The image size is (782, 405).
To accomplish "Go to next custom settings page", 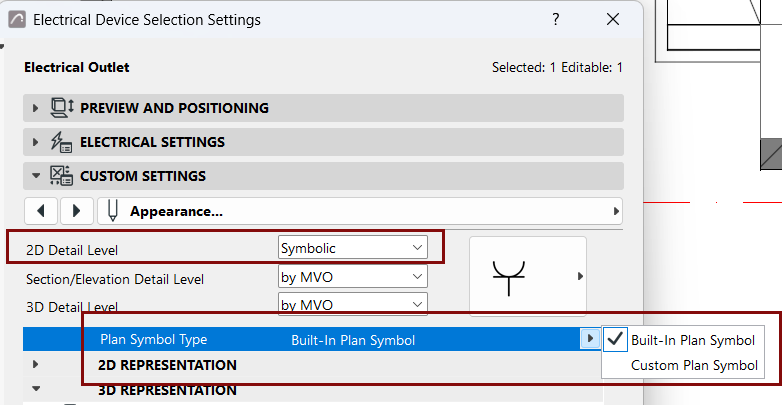I will 77,211.
